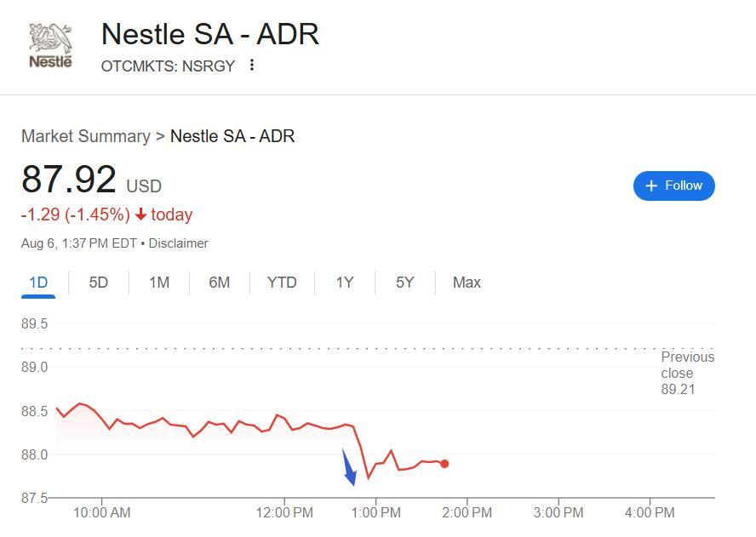Open the three-dot options menu beside NSRGY
The height and width of the screenshot is (537, 756).
(x=252, y=65)
